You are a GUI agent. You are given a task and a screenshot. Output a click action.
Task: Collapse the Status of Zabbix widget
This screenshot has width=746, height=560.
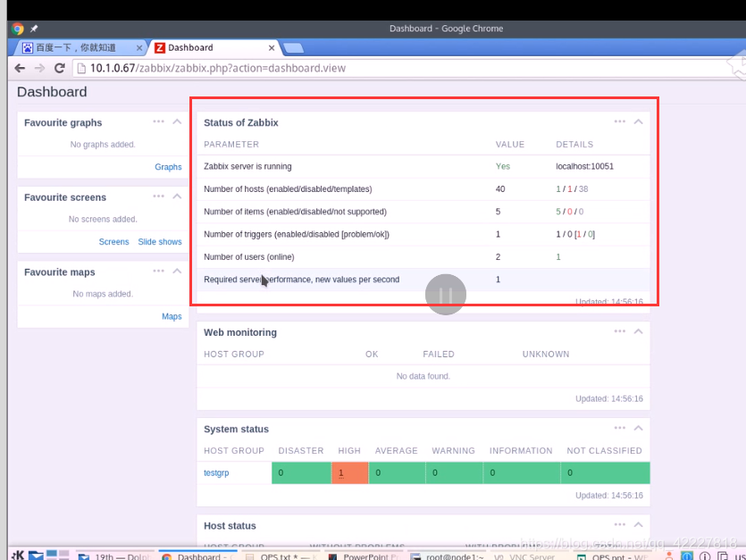click(x=639, y=121)
